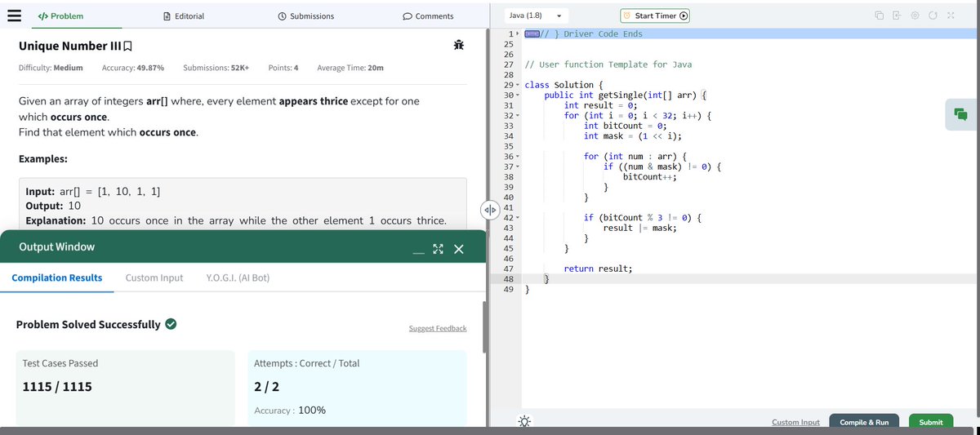The height and width of the screenshot is (435, 980).
Task: Click the 'Output: 10' example text
Action: click(53, 206)
